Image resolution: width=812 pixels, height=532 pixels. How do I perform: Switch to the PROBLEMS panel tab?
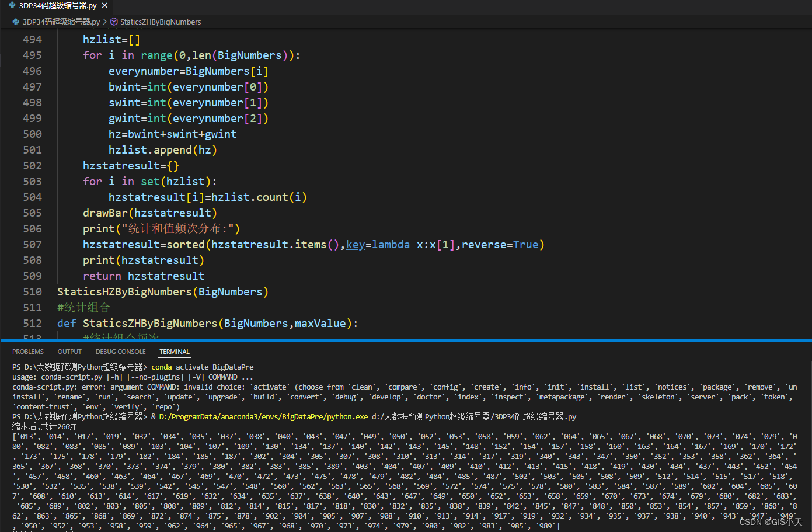28,352
